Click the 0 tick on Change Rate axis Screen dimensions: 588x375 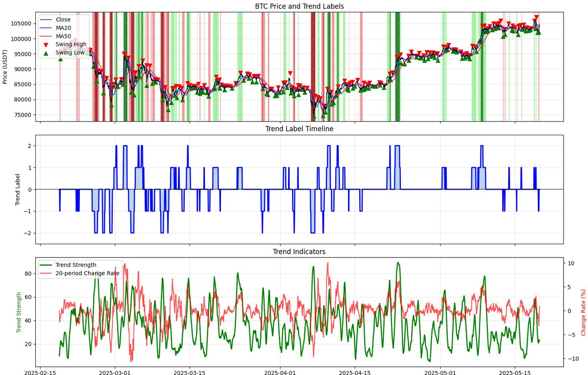coord(569,311)
